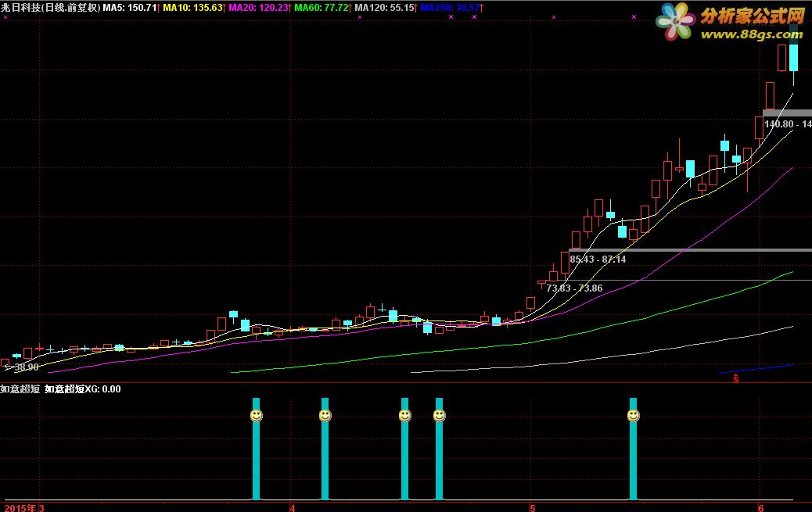Select the MA5: 150.71 indicator label

(x=130, y=8)
